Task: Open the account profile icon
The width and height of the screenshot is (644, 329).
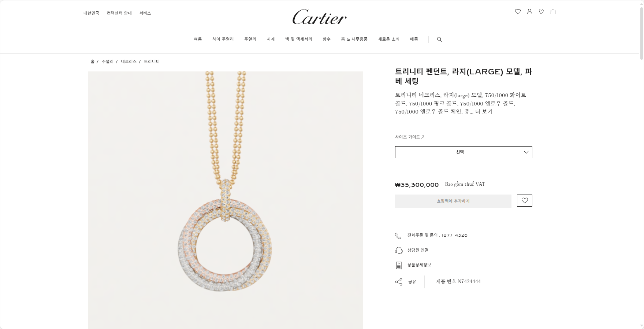Action: [x=529, y=12]
